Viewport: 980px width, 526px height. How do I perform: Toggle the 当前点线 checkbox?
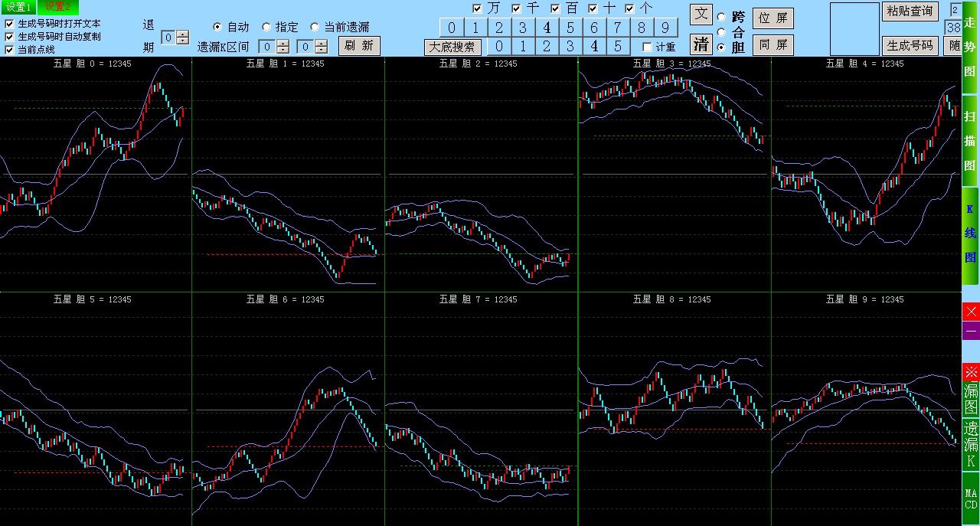tap(9, 50)
